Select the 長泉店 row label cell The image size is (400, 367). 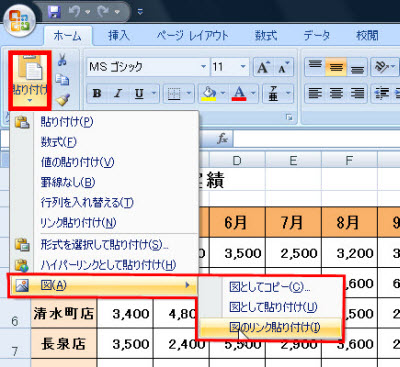(x=63, y=344)
